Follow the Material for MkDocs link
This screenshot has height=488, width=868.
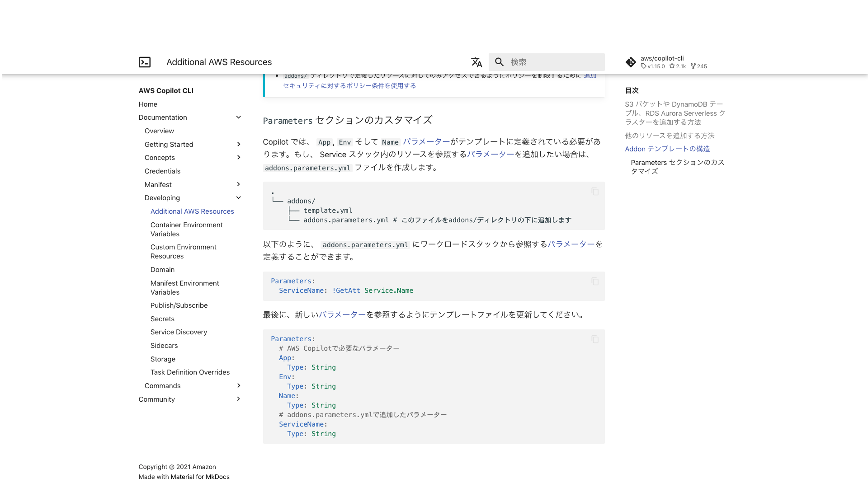pos(200,477)
